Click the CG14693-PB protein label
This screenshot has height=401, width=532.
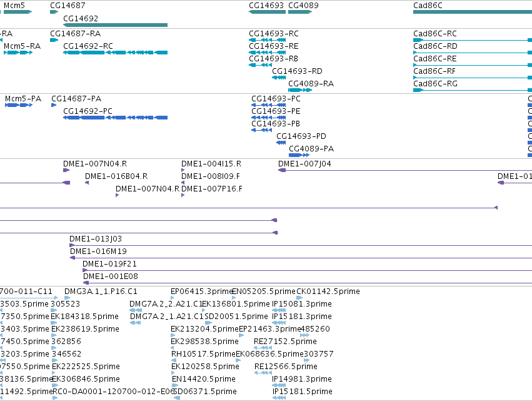click(x=276, y=124)
